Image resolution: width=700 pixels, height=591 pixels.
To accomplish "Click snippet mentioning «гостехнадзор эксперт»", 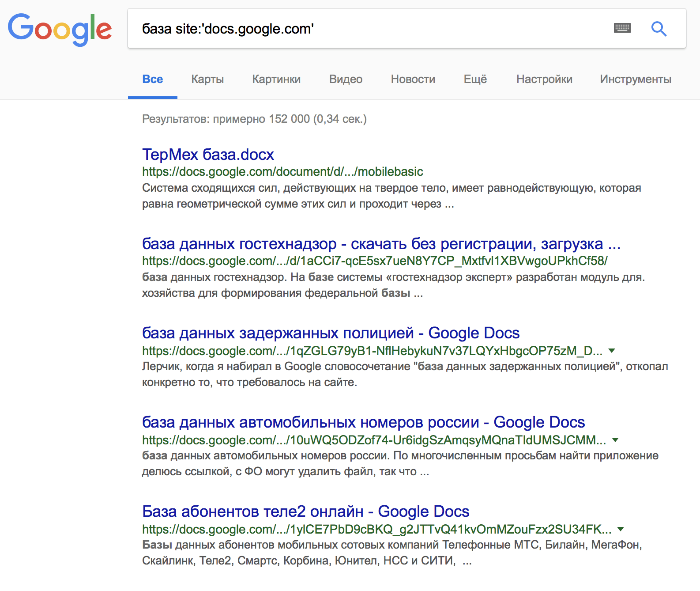I will coord(394,285).
